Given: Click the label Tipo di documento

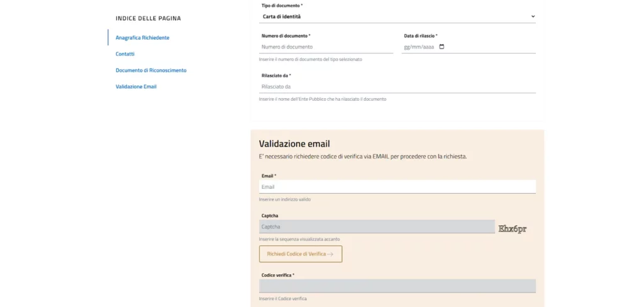Looking at the screenshot, I should 282,6.
